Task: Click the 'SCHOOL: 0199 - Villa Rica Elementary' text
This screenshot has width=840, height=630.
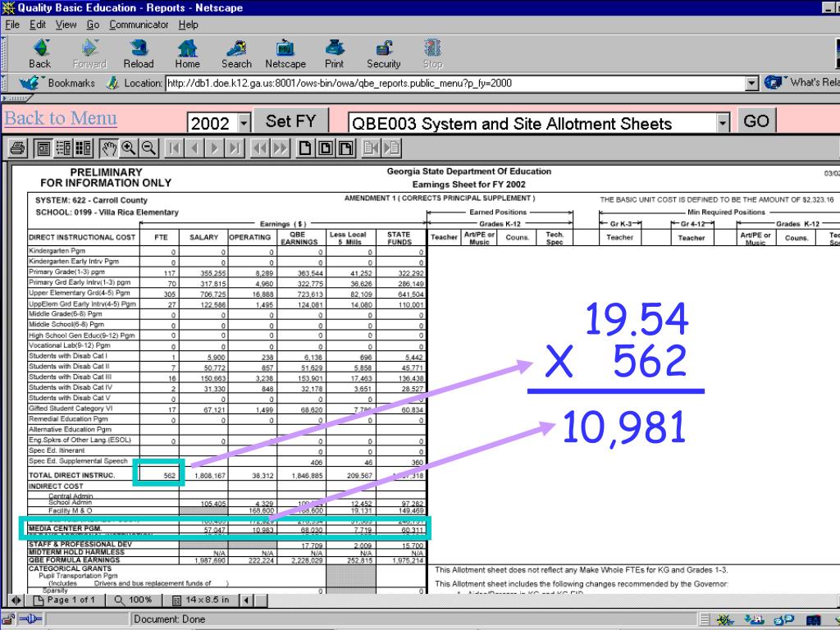Action: coord(107,212)
